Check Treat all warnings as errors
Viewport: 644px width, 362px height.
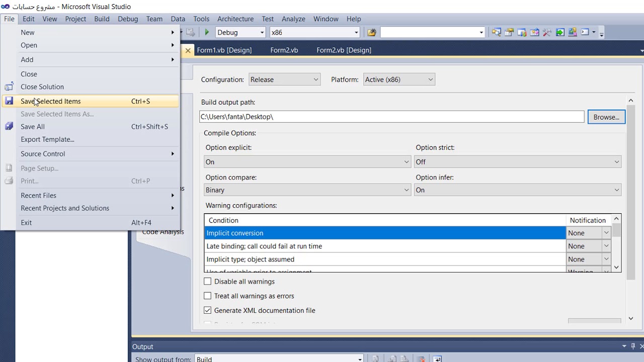coord(208,296)
